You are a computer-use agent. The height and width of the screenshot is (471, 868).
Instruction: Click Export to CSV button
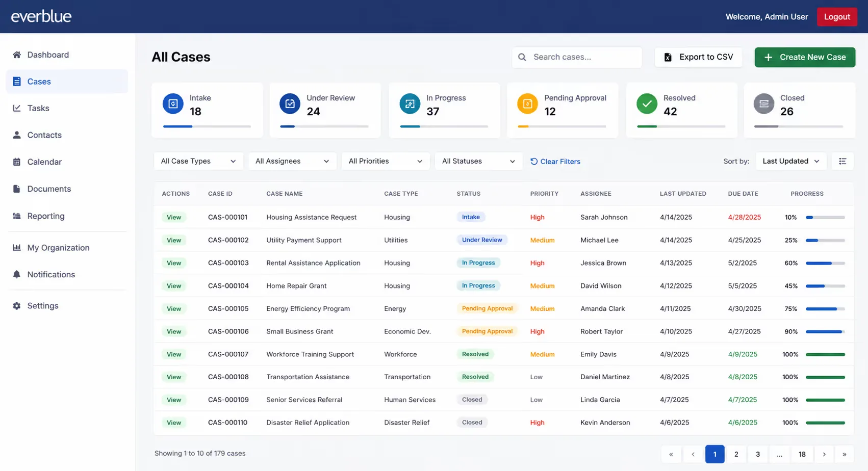[698, 57]
